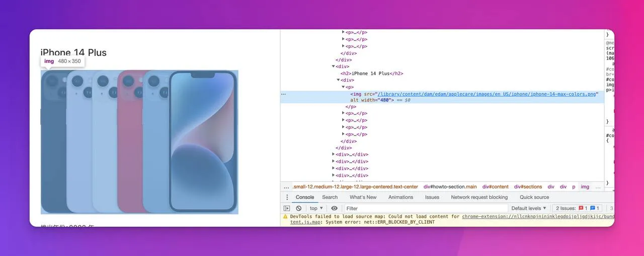
Task: Click the chrome-extension source map link
Action: [537, 216]
